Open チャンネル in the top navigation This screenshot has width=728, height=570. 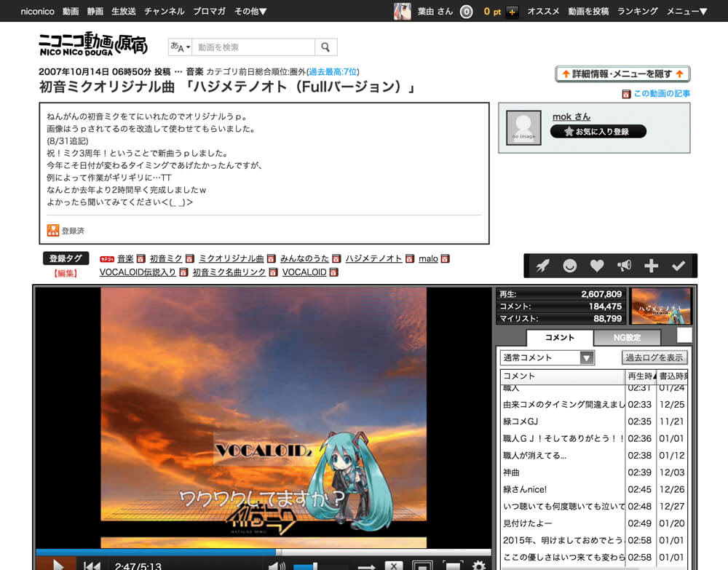click(x=165, y=11)
